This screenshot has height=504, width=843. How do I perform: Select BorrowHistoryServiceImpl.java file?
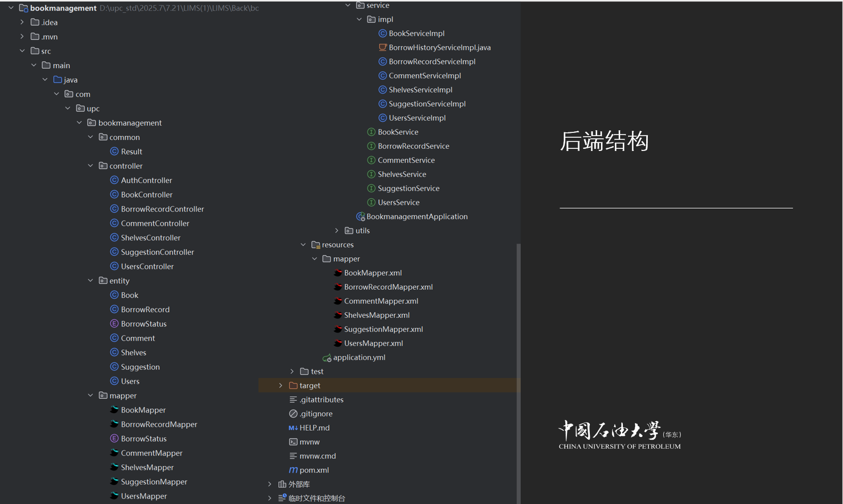[x=439, y=47]
